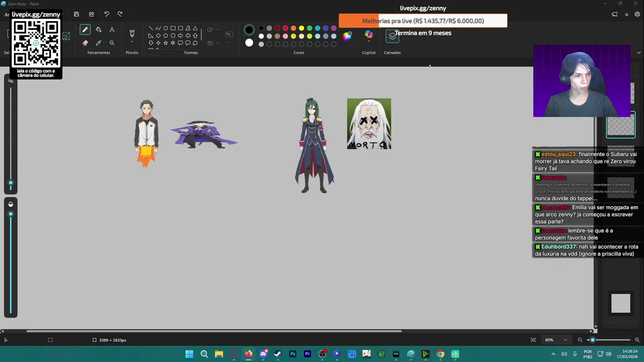Click the fit to window icon
The width and height of the screenshot is (644, 362).
533,340
